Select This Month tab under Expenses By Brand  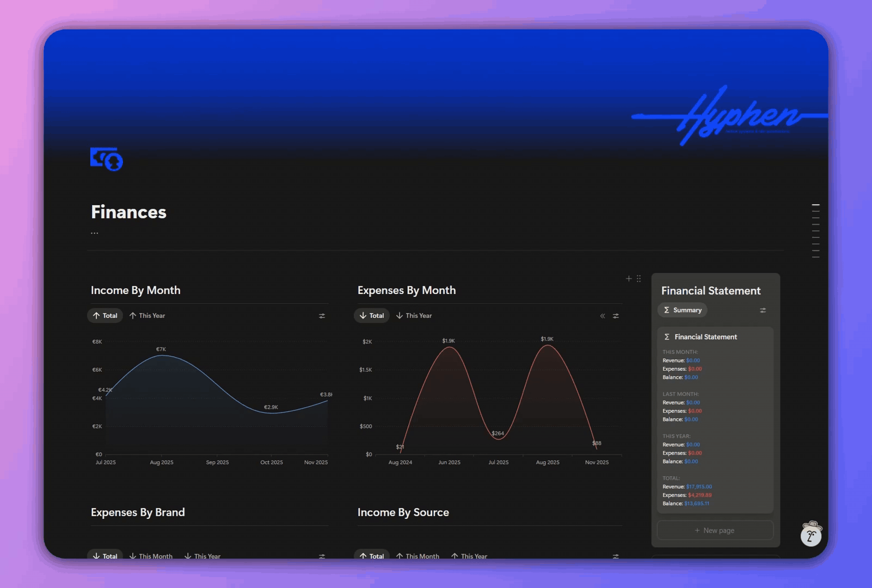pyautogui.click(x=151, y=556)
